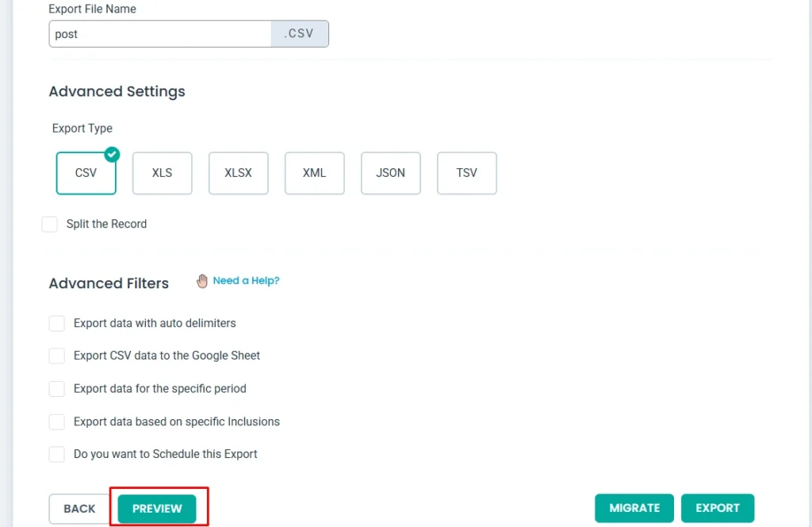Click the BACK button
The image size is (812, 527).
pyautogui.click(x=79, y=509)
